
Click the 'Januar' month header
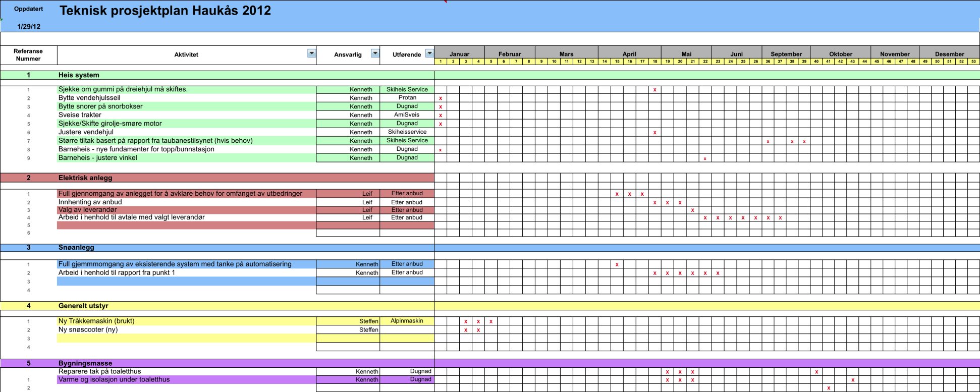(x=459, y=54)
